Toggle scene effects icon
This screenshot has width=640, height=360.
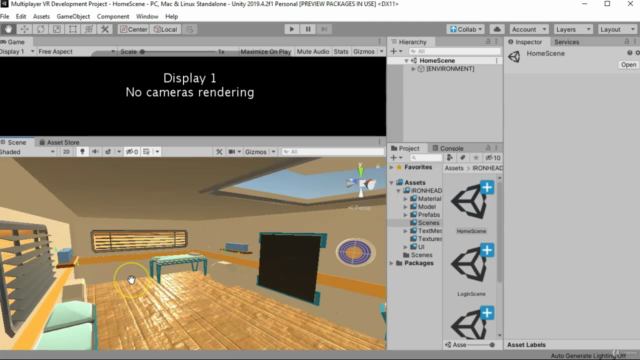[x=108, y=152]
